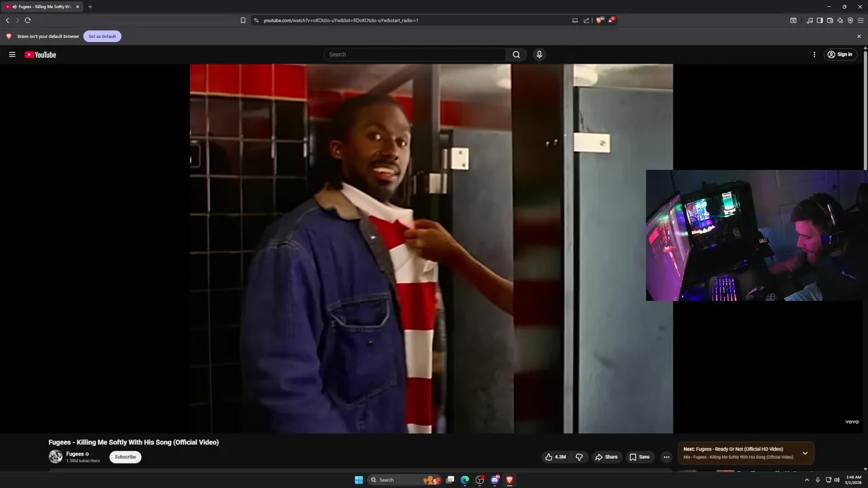Start voice search with microphone icon

(539, 54)
